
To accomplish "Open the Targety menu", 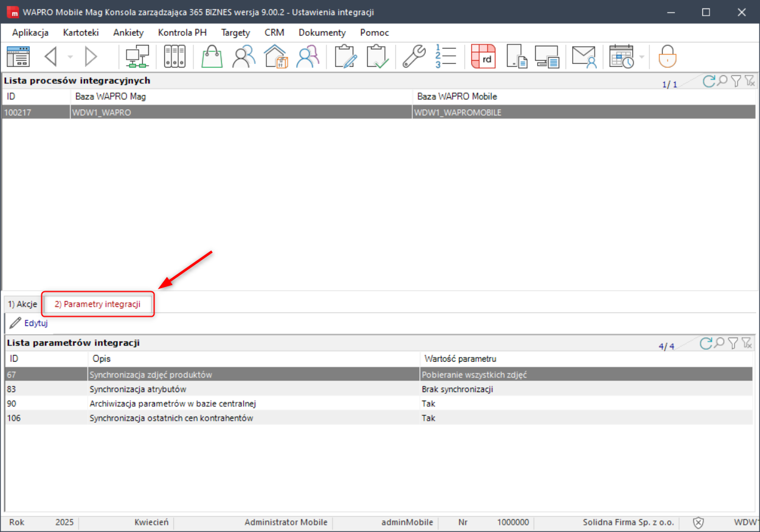I will 235,33.
